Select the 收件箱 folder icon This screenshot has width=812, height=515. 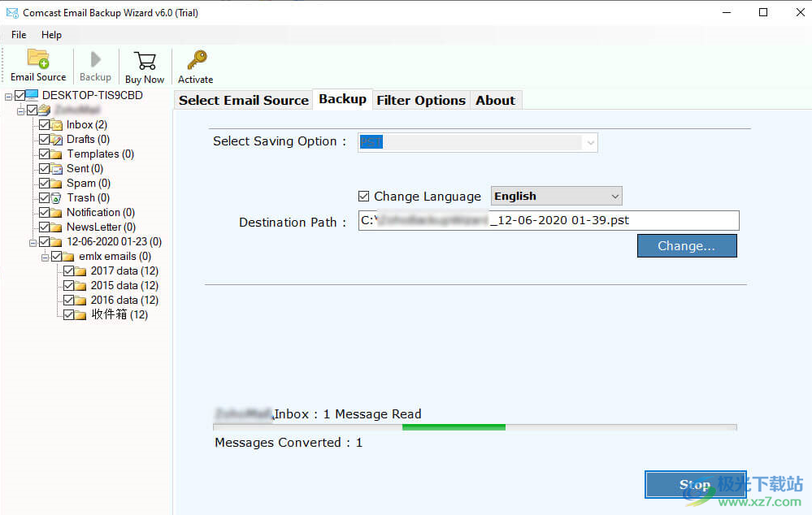[x=80, y=314]
